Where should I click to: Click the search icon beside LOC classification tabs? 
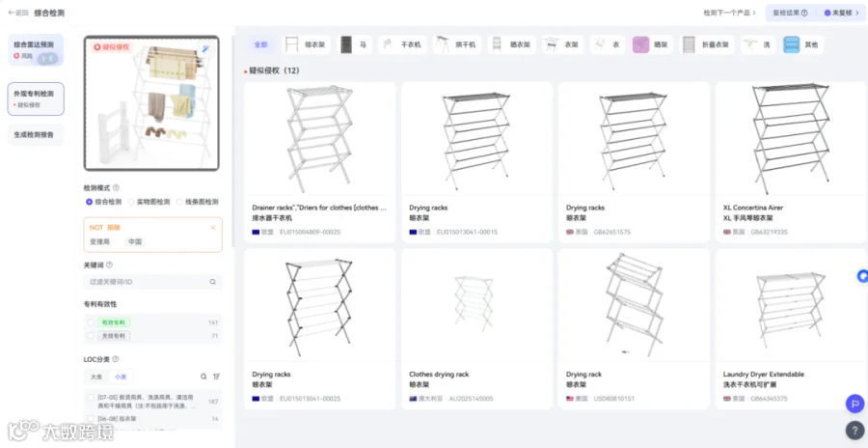pyautogui.click(x=203, y=377)
